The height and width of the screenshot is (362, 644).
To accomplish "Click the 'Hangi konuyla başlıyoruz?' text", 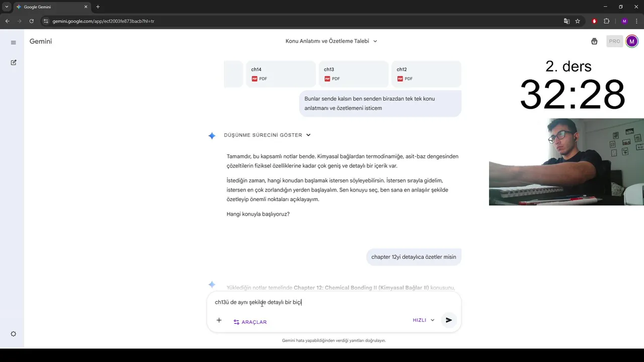I will (x=258, y=214).
